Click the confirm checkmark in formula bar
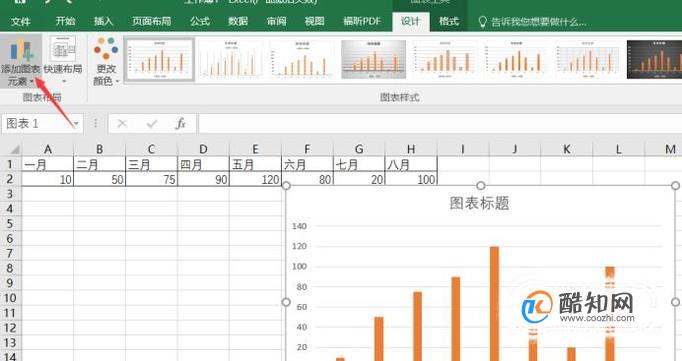Viewport: 682px width, 361px height. click(152, 124)
